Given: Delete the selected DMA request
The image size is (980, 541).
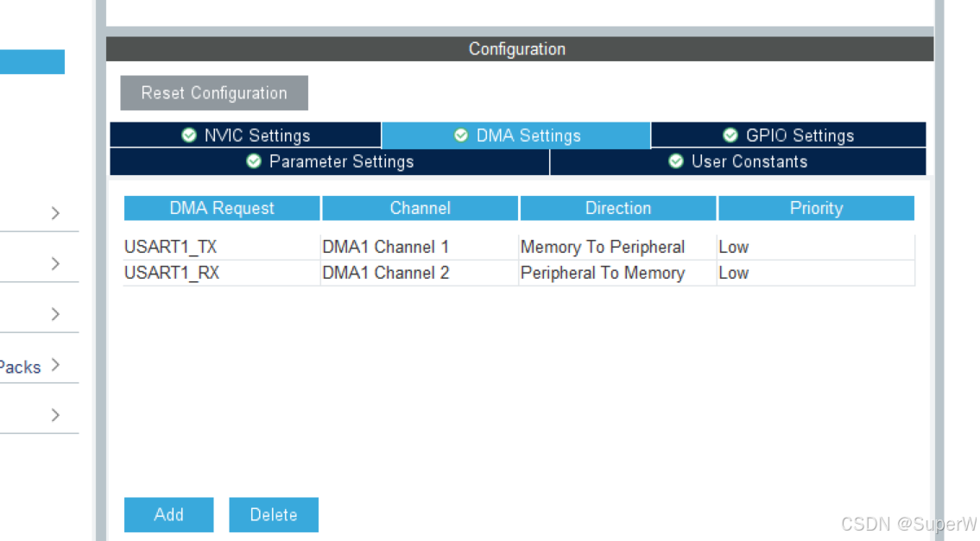Looking at the screenshot, I should point(274,515).
